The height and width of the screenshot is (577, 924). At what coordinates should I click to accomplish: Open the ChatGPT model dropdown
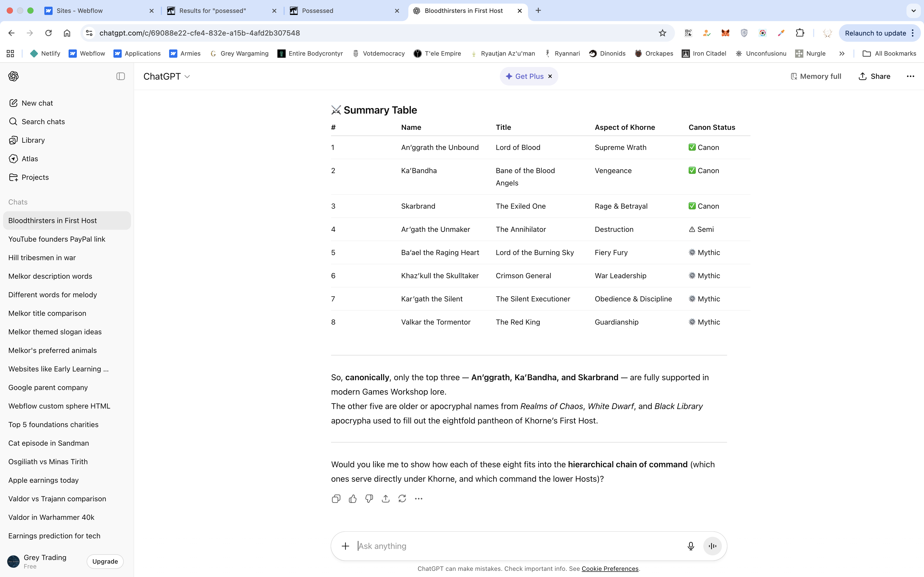167,77
